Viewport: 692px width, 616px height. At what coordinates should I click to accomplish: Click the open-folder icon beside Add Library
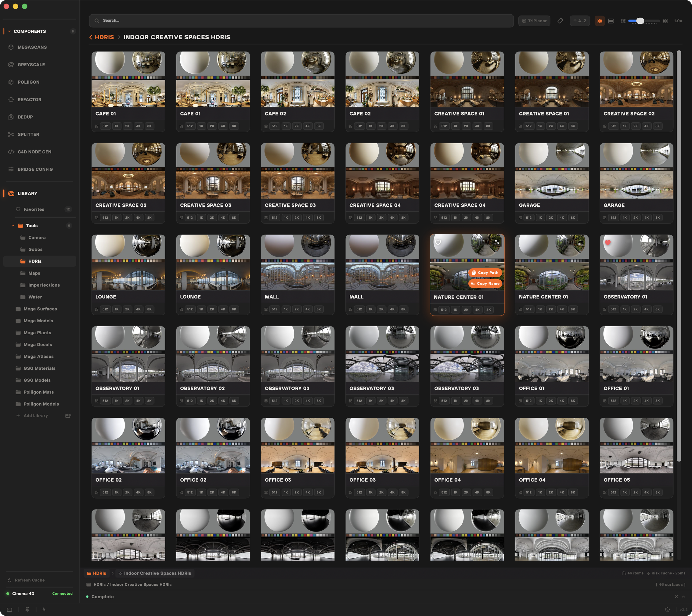click(x=68, y=416)
